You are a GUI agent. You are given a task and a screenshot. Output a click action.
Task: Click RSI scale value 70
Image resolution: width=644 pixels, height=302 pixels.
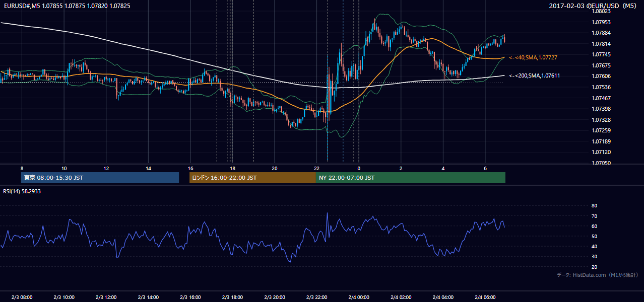pyautogui.click(x=594, y=216)
